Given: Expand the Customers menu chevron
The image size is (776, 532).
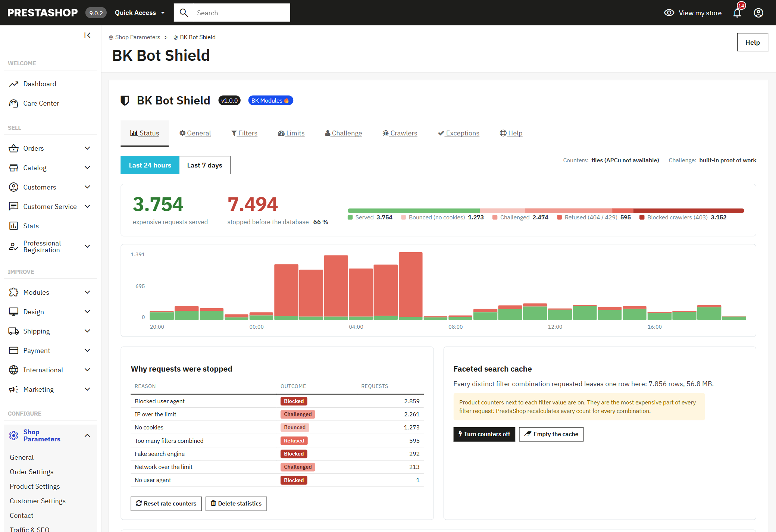Looking at the screenshot, I should (x=87, y=187).
